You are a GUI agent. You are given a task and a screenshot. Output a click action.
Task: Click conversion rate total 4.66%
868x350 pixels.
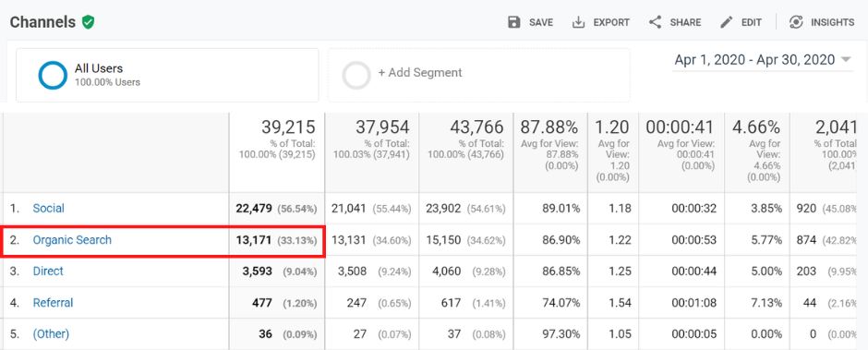757,127
